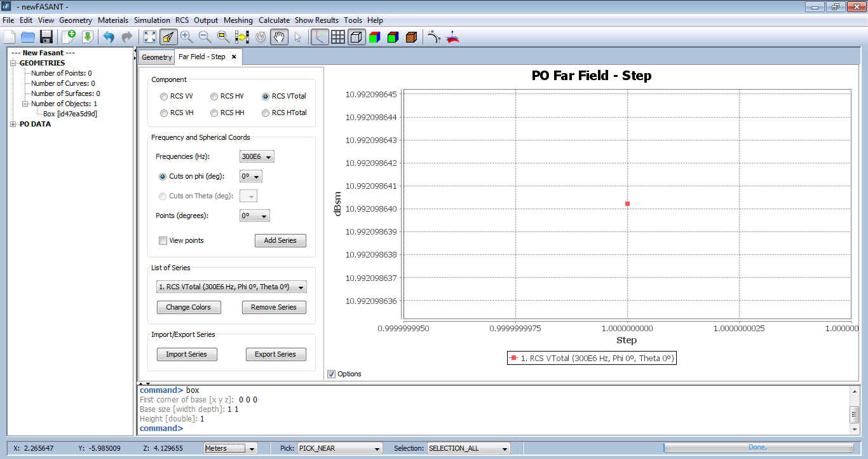
Task: Open the Frequencies 300E6 dropdown
Action: (257, 157)
